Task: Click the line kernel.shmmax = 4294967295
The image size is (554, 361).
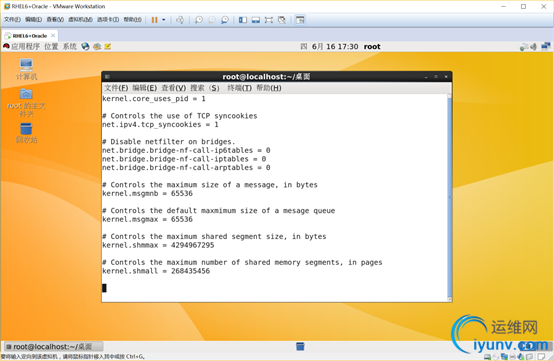Action: tap(158, 245)
